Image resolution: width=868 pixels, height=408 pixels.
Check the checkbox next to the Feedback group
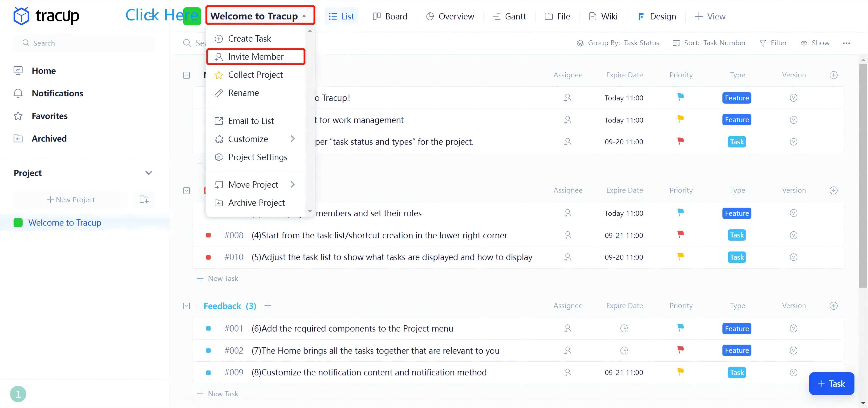[186, 306]
